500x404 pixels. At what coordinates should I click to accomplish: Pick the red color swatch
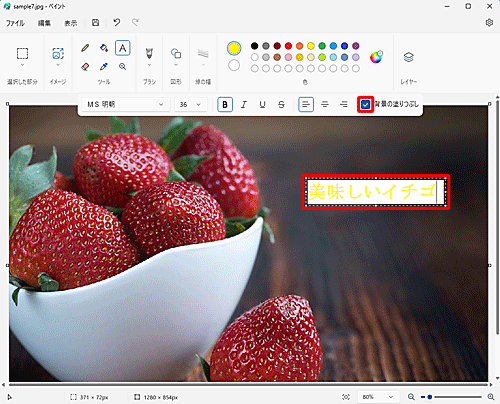coord(288,46)
